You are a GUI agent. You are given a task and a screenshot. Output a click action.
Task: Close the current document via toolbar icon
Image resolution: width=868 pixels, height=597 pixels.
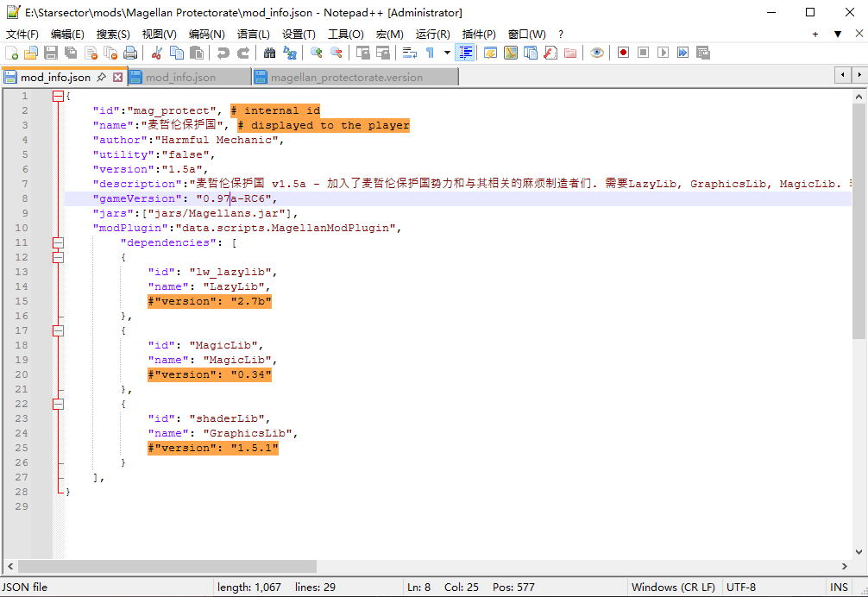tap(91, 53)
